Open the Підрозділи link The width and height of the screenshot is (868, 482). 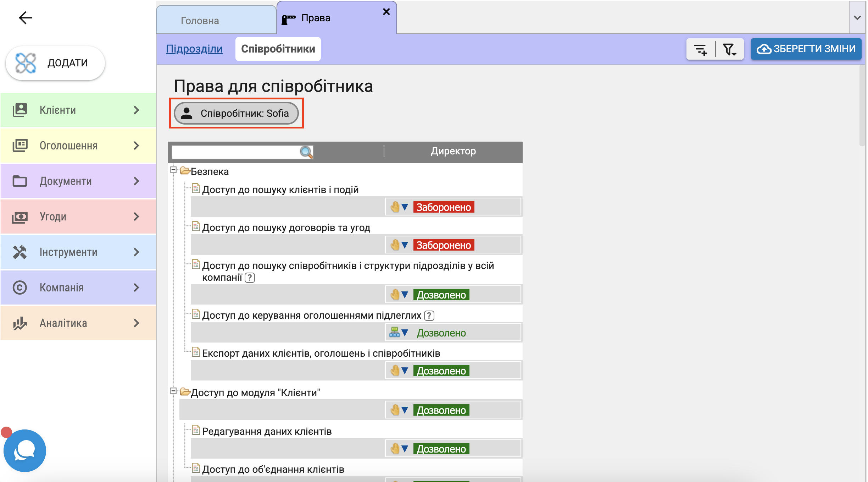coord(194,49)
